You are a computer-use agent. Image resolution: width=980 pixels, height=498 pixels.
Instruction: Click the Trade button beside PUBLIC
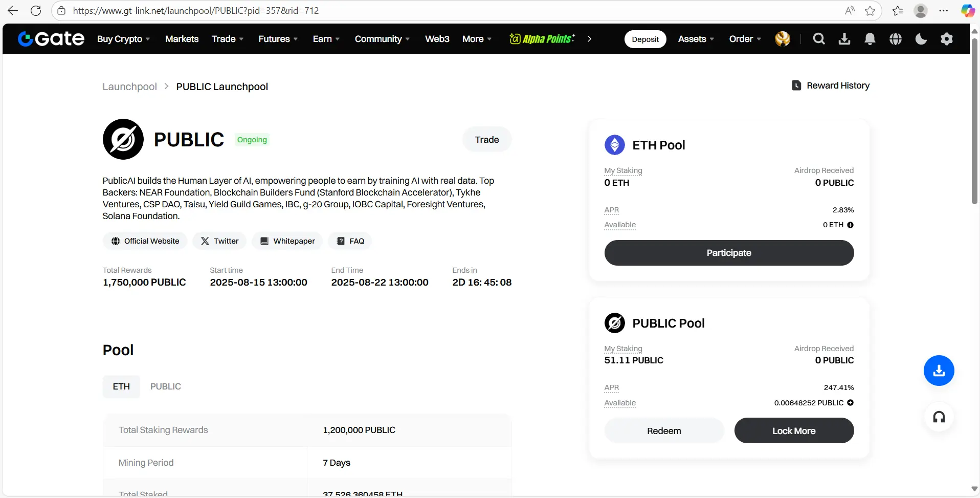(x=487, y=139)
